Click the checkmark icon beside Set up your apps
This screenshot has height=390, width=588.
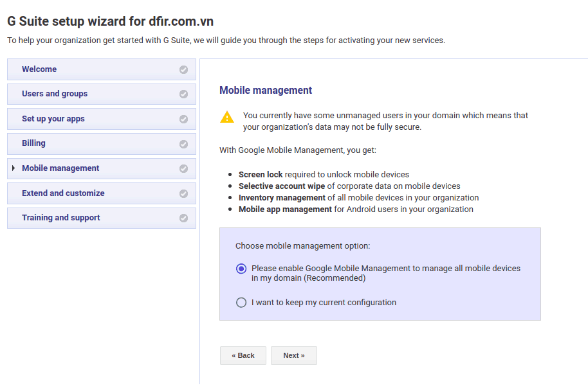pos(183,119)
